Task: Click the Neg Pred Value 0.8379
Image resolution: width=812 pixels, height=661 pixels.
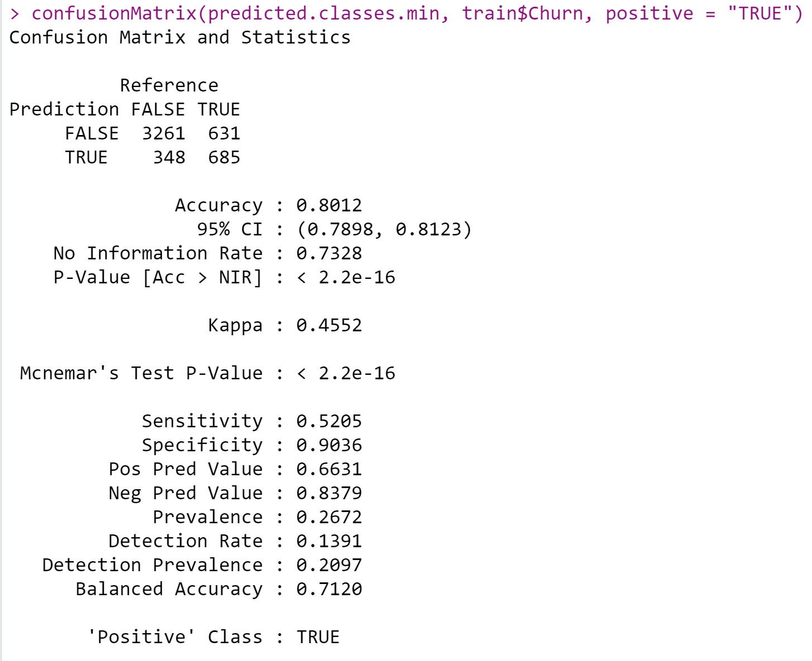Action: (x=329, y=493)
